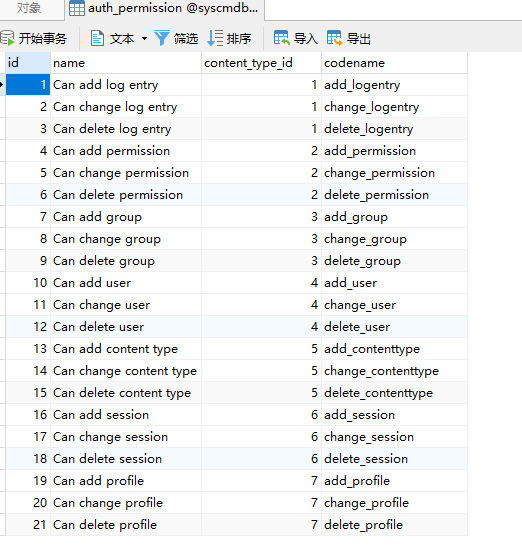Select the 'Can change profile' cell

(126, 503)
